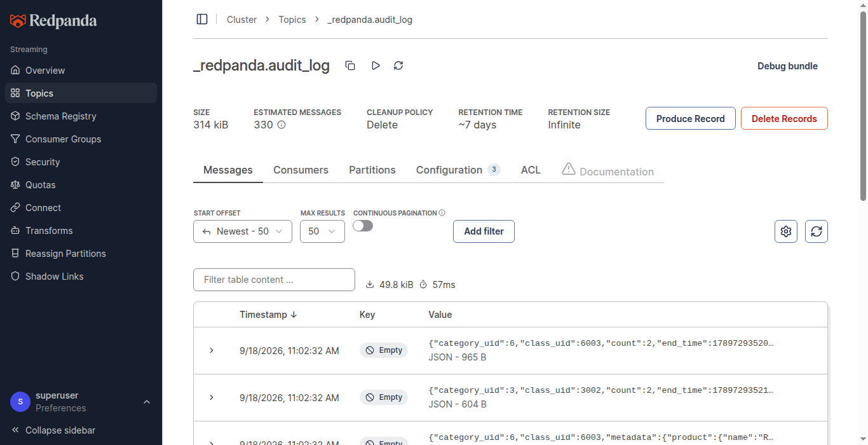Open message table settings gear
The image size is (868, 445).
tap(786, 231)
